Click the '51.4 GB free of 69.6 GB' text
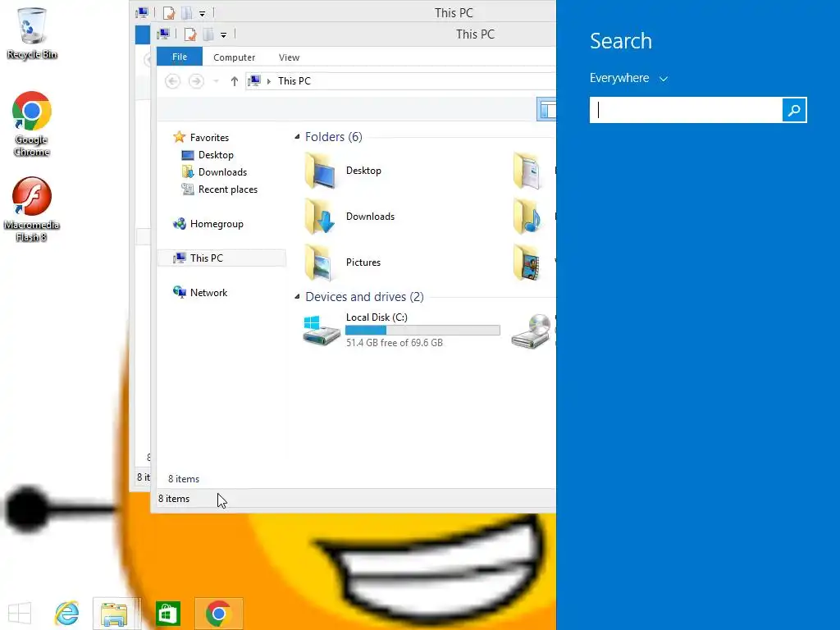Image resolution: width=840 pixels, height=630 pixels. pyautogui.click(x=395, y=343)
